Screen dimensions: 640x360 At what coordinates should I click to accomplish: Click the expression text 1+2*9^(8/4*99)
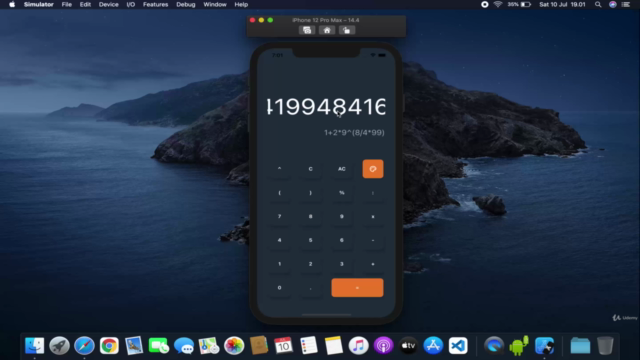coord(354,133)
